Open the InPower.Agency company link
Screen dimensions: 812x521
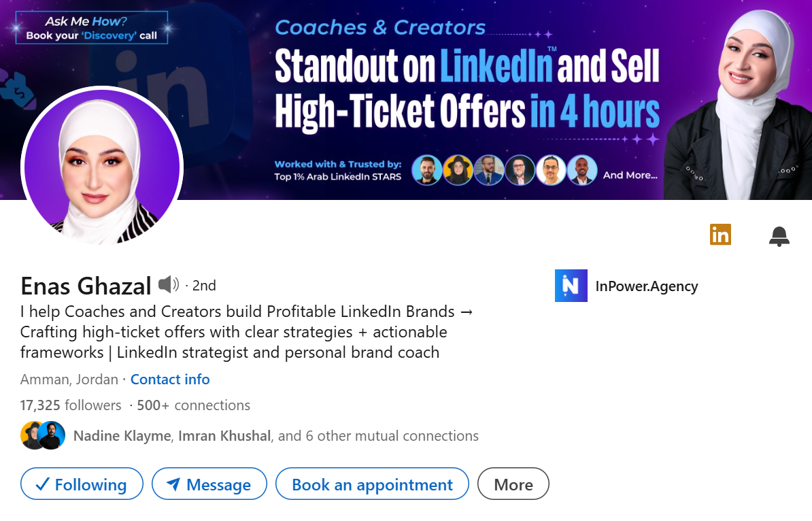pyautogui.click(x=647, y=286)
